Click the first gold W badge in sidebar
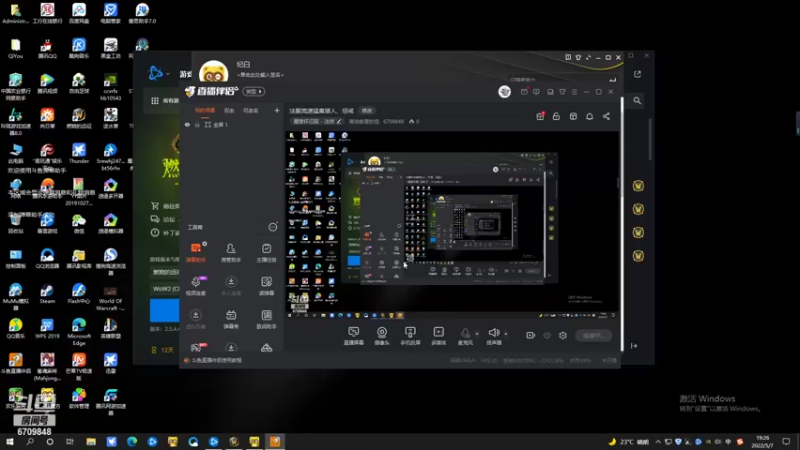Screen dimensions: 800x450 coord(638,186)
